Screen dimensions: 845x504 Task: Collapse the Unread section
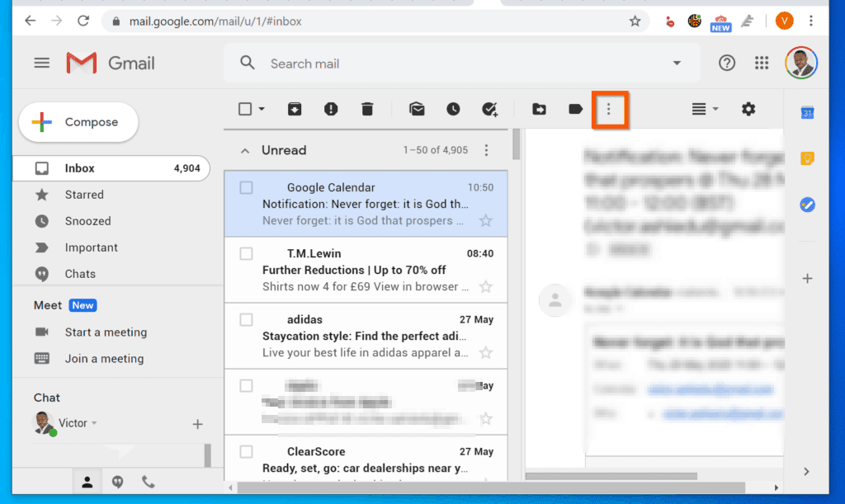(x=245, y=150)
